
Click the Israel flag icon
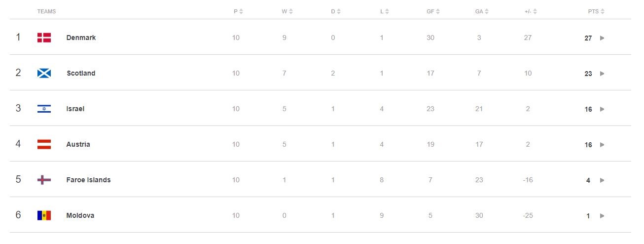[x=44, y=109]
